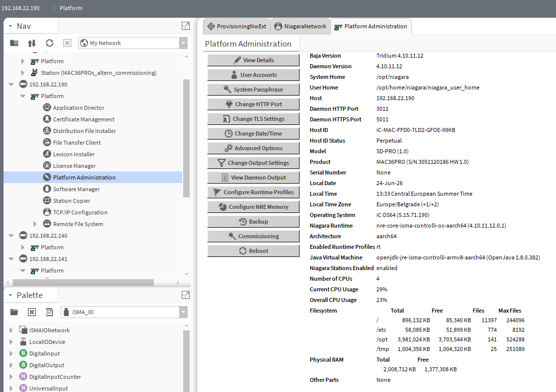Collapse Platform under 192.168.22.190
The height and width of the screenshot is (392, 556).
[x=23, y=96]
